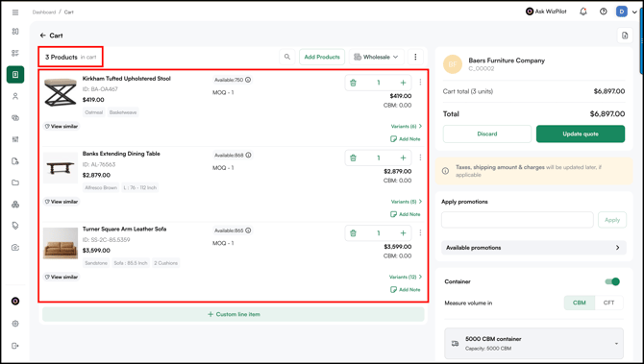Click the Ask WizPilot button
644x364 pixels.
click(x=546, y=12)
